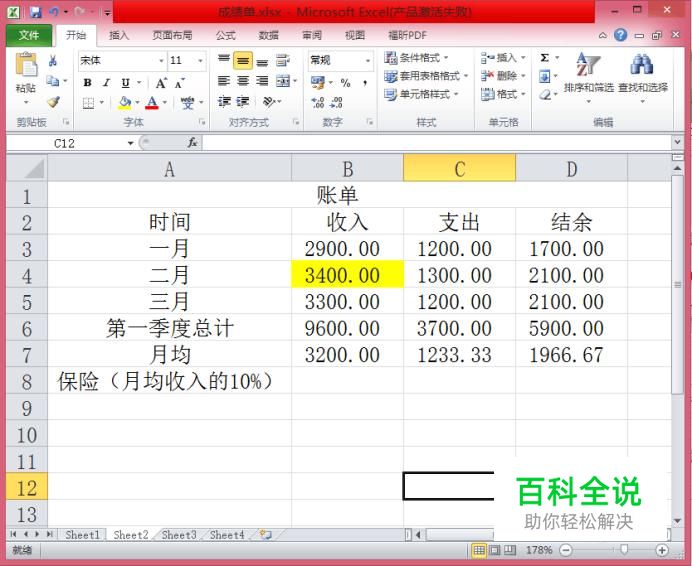Image resolution: width=692 pixels, height=566 pixels.
Task: Open the number format 常规 dropdown
Action: [x=368, y=60]
